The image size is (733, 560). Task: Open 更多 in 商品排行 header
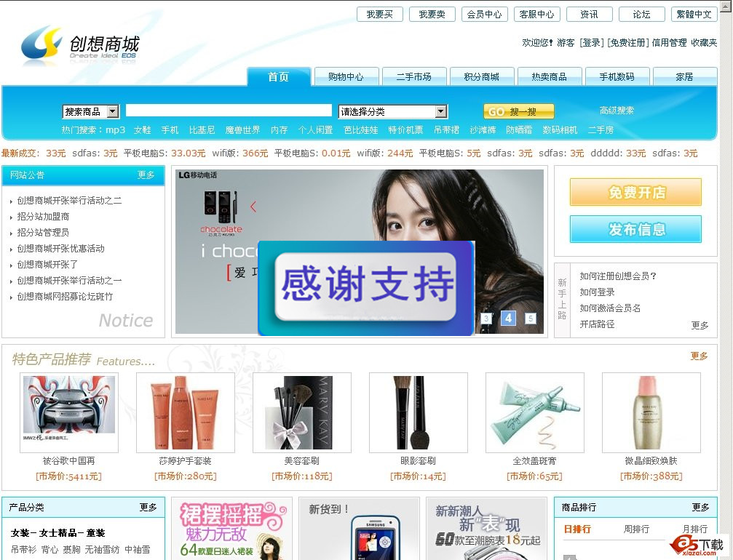pyautogui.click(x=700, y=507)
